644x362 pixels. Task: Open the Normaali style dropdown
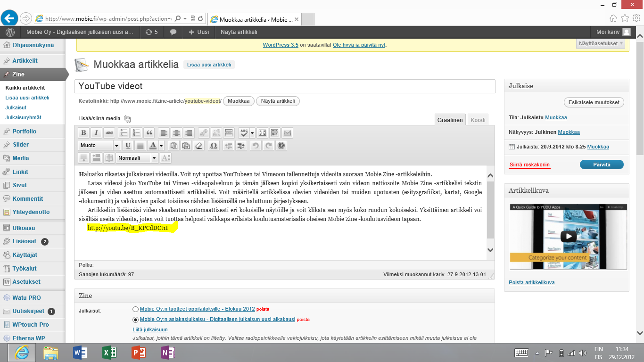click(137, 158)
